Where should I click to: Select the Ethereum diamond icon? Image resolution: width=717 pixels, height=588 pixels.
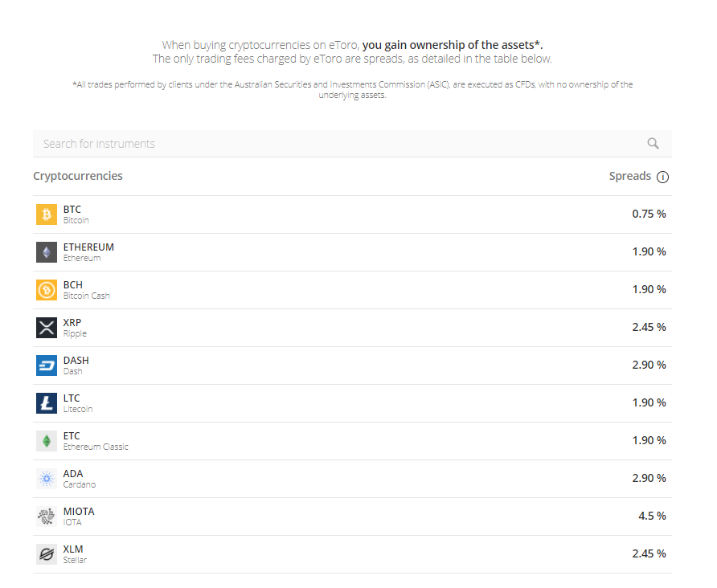pyautogui.click(x=47, y=252)
